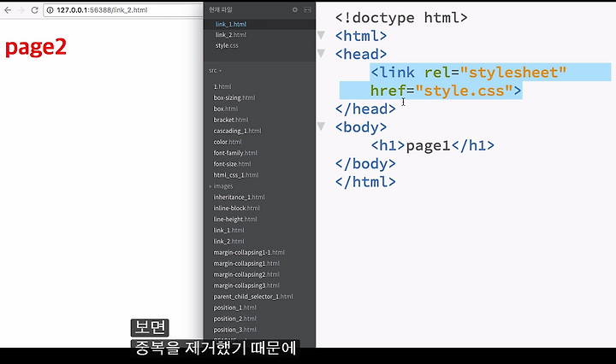Collapse the html tag fold triangle
Viewport: 616px width, 364px height.
(321, 35)
